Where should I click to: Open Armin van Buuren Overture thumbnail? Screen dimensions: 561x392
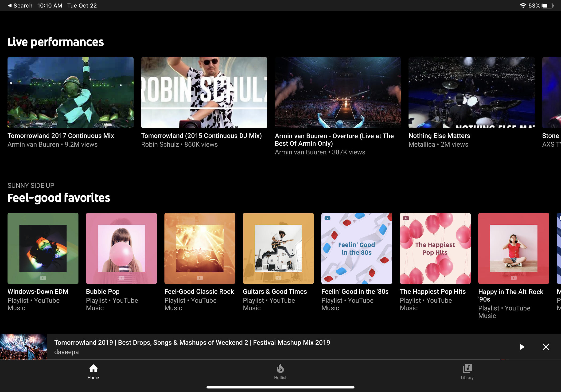(x=338, y=93)
